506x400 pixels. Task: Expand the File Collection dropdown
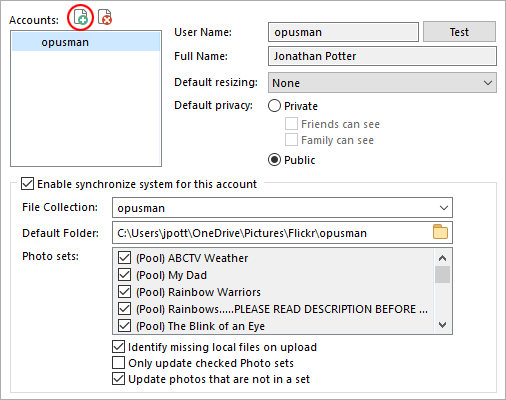pyautogui.click(x=282, y=208)
